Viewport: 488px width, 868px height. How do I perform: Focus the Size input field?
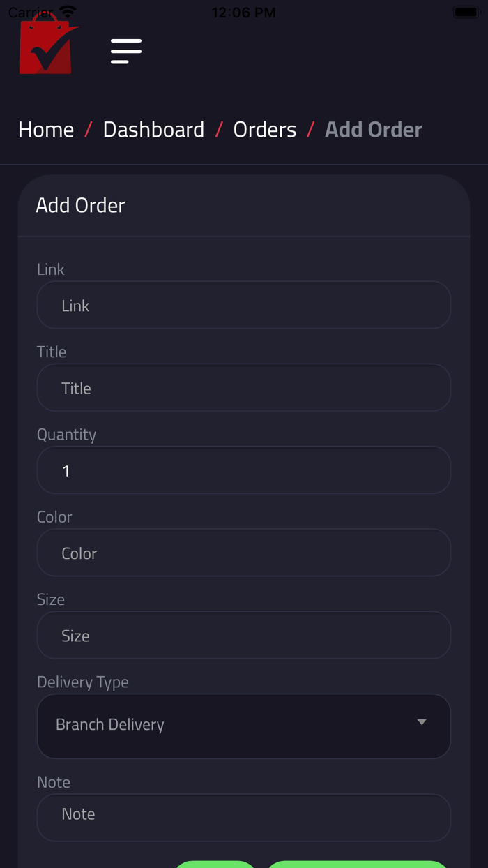pyautogui.click(x=244, y=635)
